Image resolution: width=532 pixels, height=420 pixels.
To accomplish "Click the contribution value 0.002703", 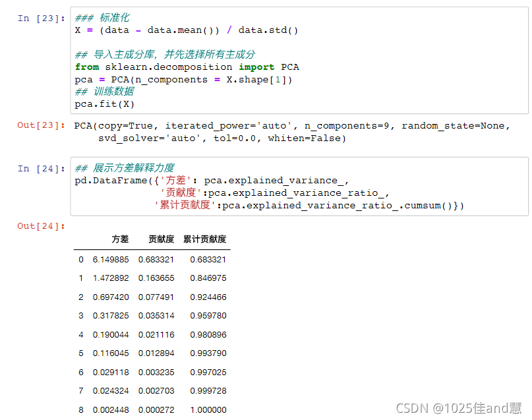I will tap(156, 391).
